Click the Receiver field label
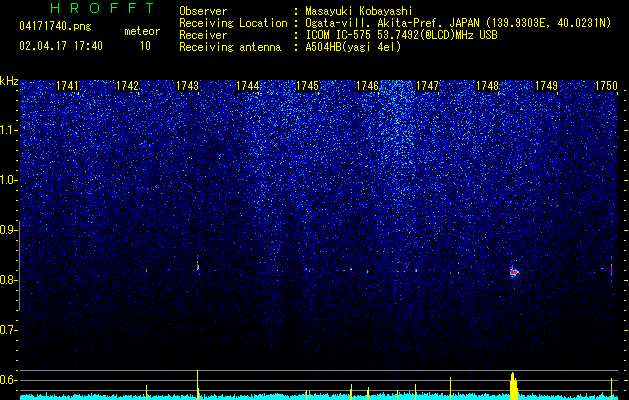This screenshot has height=400, width=629. 203,35
